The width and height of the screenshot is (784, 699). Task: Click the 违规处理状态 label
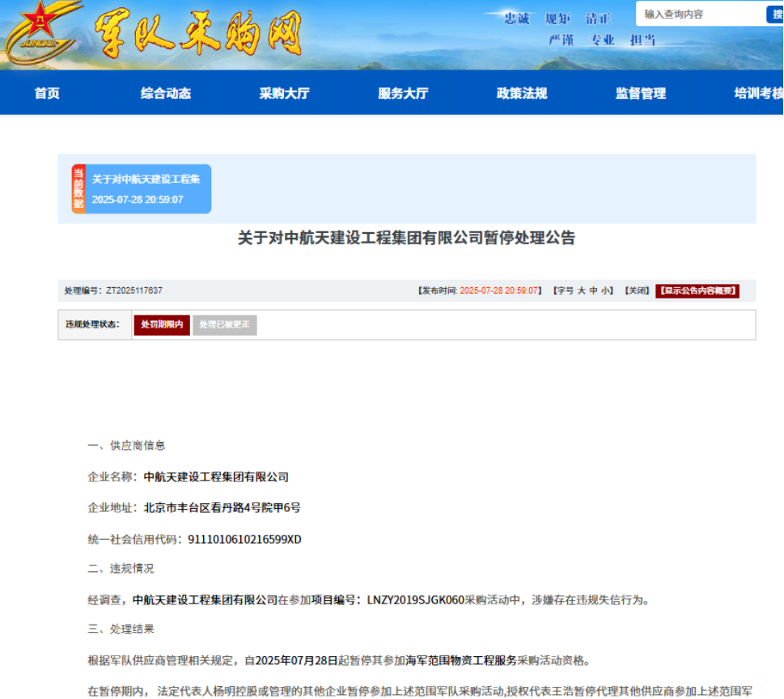coord(92,324)
